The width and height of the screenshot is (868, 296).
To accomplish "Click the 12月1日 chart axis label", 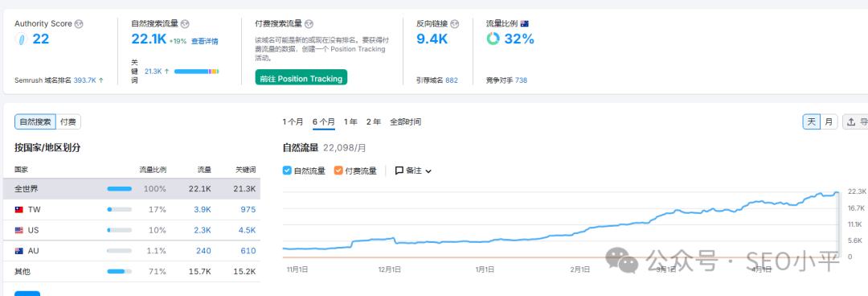I will tap(389, 269).
